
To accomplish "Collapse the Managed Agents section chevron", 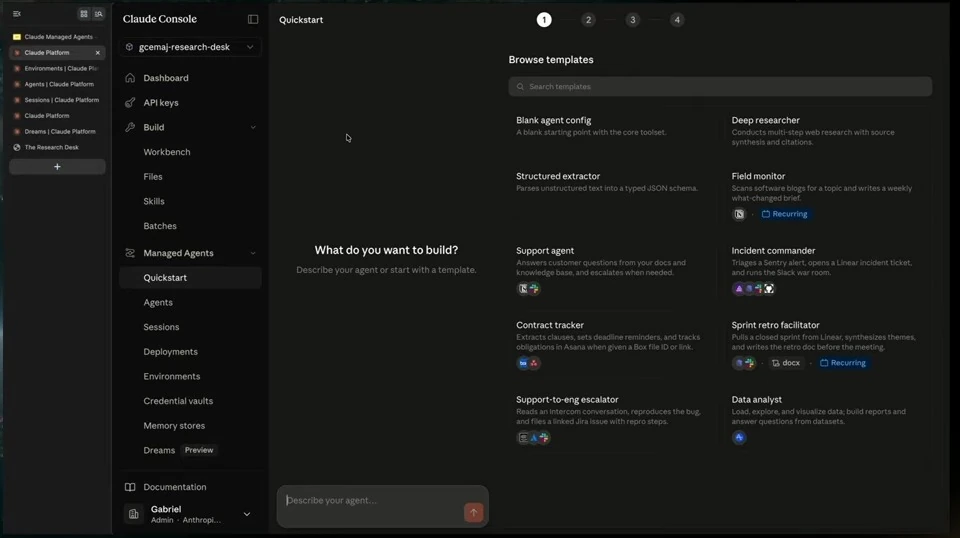I will 253,253.
